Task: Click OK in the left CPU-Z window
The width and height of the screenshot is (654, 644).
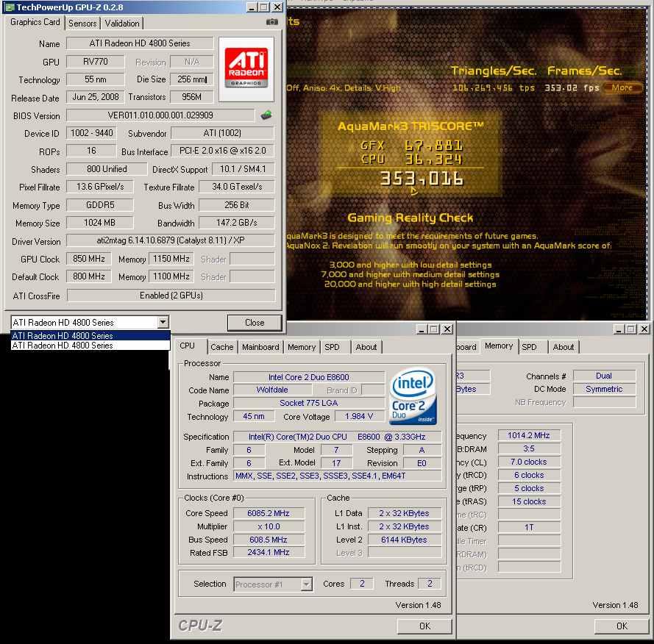Action: [424, 626]
